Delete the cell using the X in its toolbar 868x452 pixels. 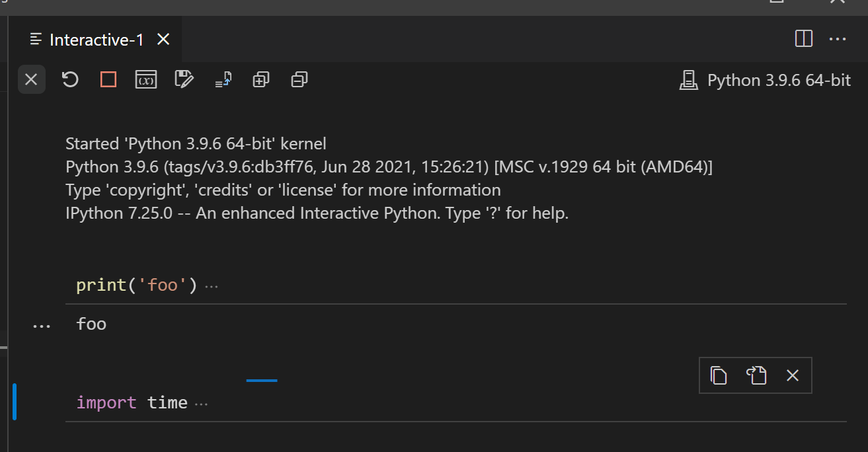[792, 375]
